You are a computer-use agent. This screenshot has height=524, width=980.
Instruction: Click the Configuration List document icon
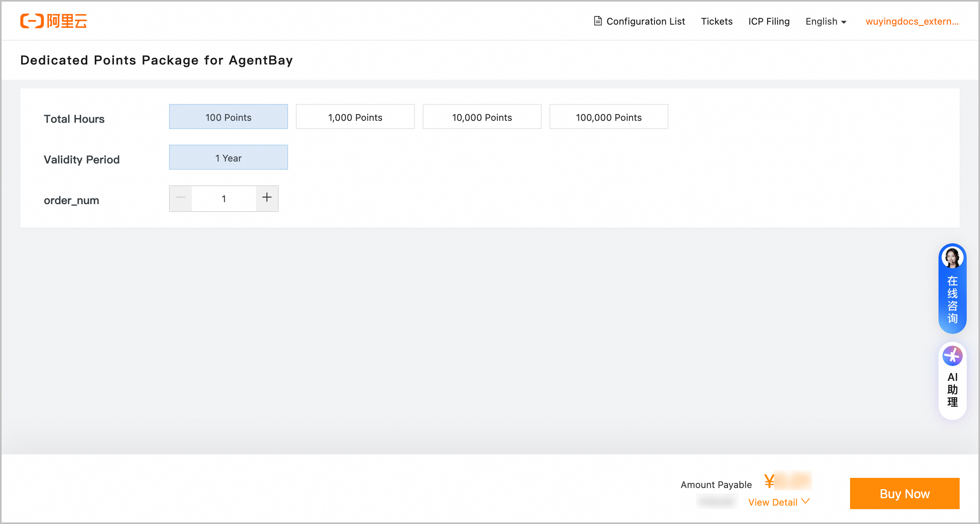pos(598,21)
